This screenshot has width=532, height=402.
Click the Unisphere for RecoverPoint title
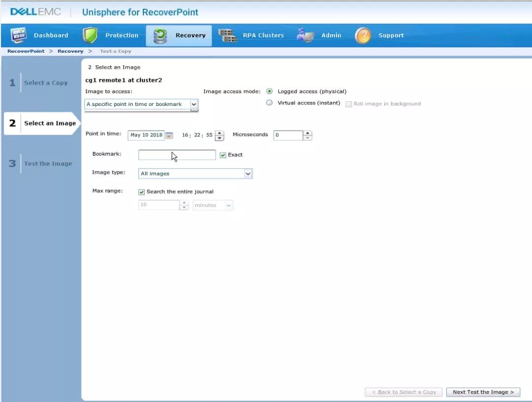point(140,12)
